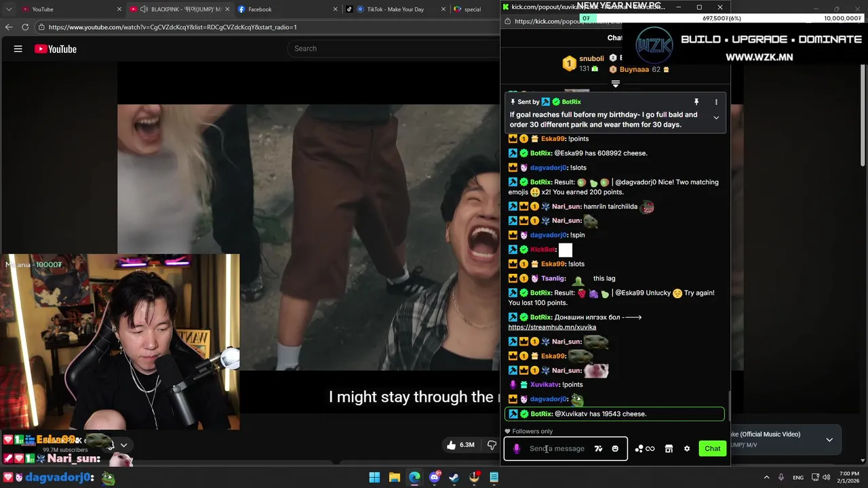The image size is (868, 488).
Task: Go to YouTube home via the logo
Action: coord(56,49)
